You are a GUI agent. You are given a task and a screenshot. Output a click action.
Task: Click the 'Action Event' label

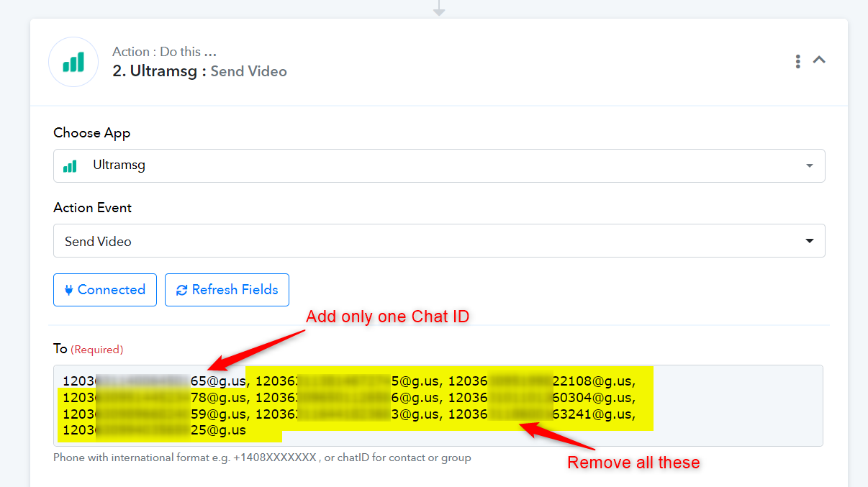coord(93,208)
